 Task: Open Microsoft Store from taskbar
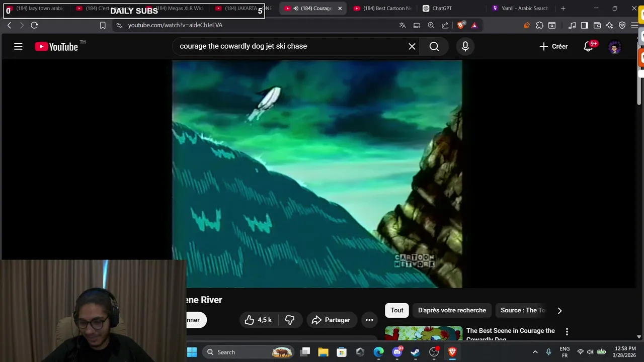click(342, 352)
